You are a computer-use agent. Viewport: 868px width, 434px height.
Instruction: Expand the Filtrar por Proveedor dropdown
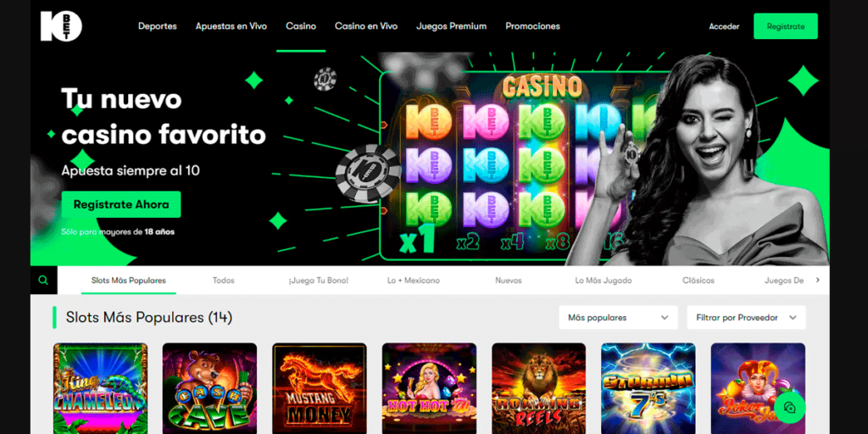point(746,318)
